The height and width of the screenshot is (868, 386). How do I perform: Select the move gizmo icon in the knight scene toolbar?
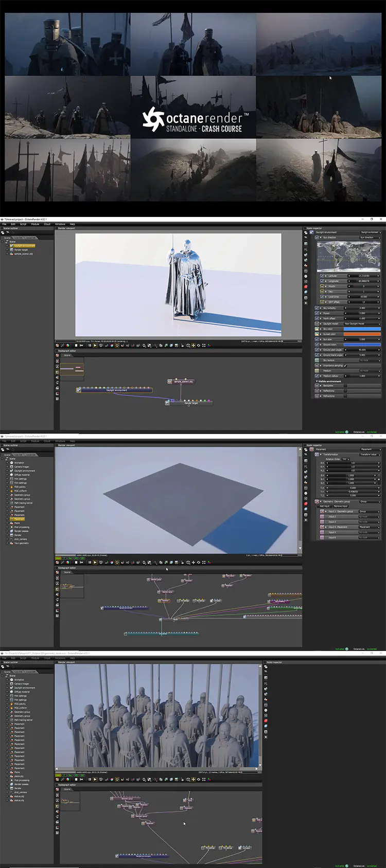193,345
